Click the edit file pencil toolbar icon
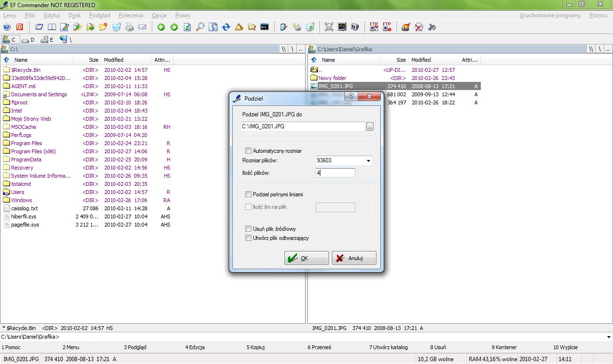Image resolution: width=613 pixels, height=364 pixels. coord(64,27)
